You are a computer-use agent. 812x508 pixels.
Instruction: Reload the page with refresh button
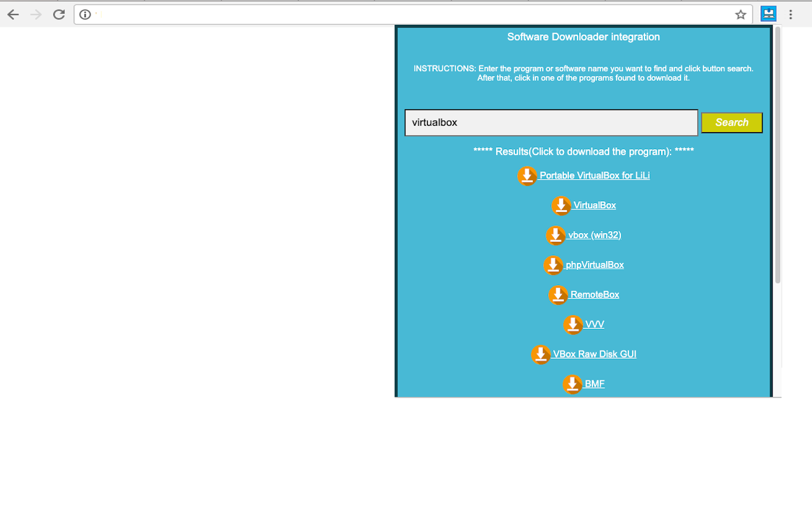[58, 14]
